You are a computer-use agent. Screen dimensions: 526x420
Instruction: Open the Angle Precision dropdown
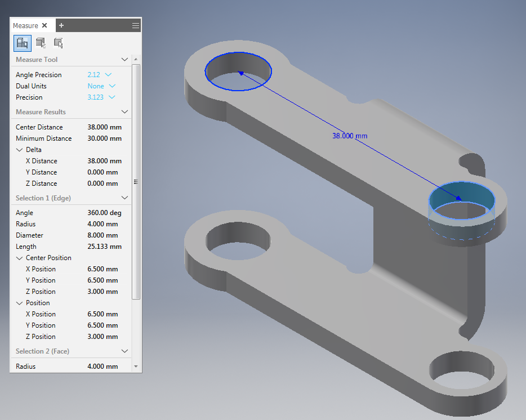[x=108, y=75]
